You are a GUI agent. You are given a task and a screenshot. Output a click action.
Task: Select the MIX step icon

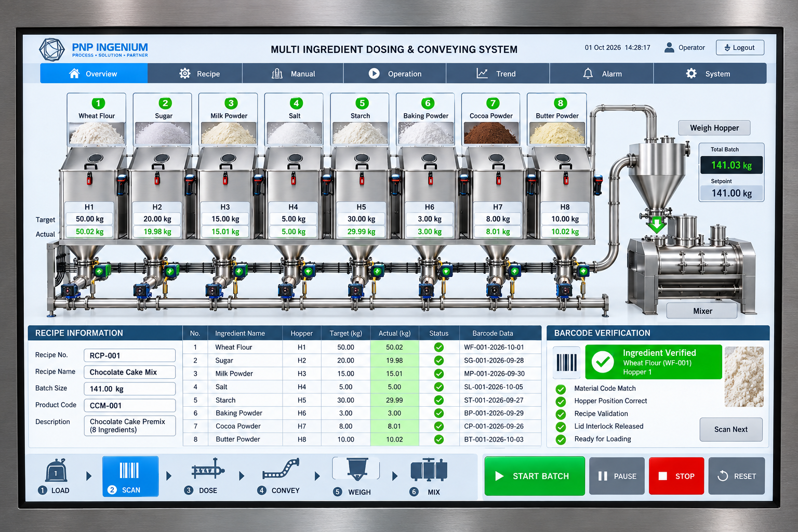[x=429, y=470]
